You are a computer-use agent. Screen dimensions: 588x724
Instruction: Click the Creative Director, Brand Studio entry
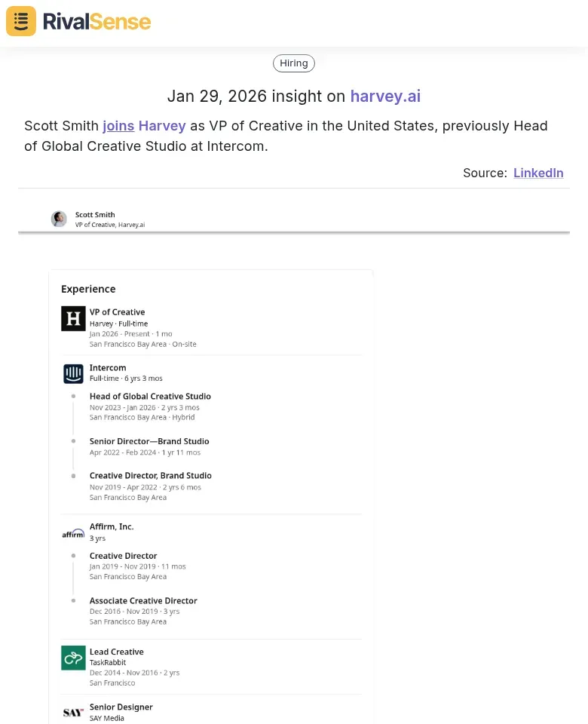click(x=150, y=475)
